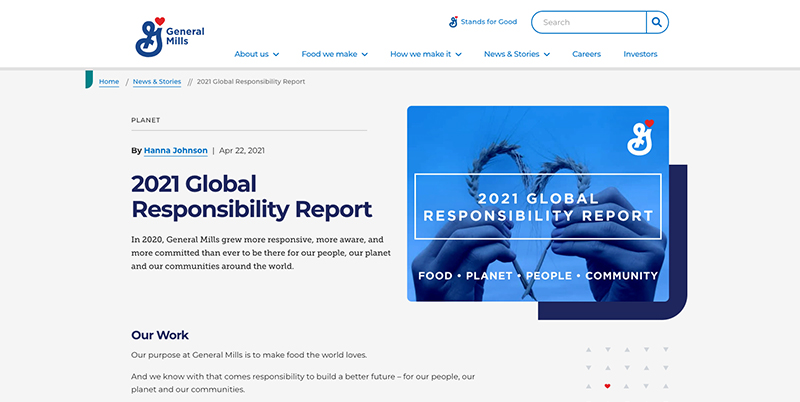The height and width of the screenshot is (402, 800).
Task: Expand the How we make it chevron
Action: pyautogui.click(x=459, y=55)
